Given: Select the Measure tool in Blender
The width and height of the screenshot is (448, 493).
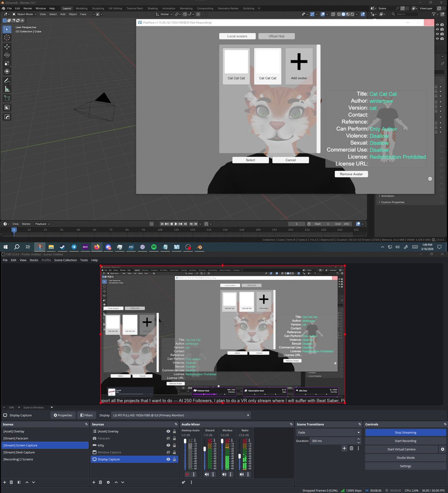Looking at the screenshot, I should point(7,89).
